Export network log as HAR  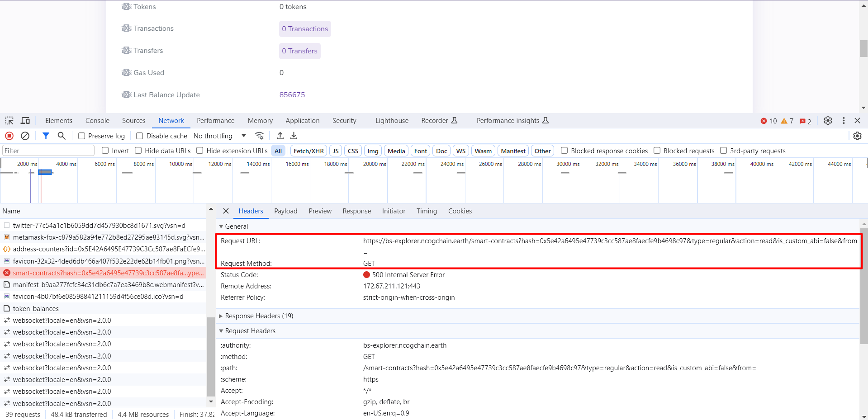coord(293,136)
